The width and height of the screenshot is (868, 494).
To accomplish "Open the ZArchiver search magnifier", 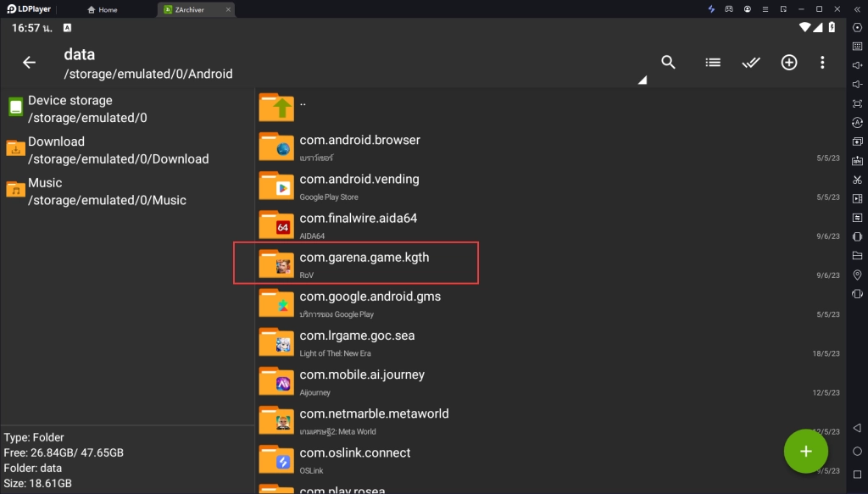I will tap(668, 63).
